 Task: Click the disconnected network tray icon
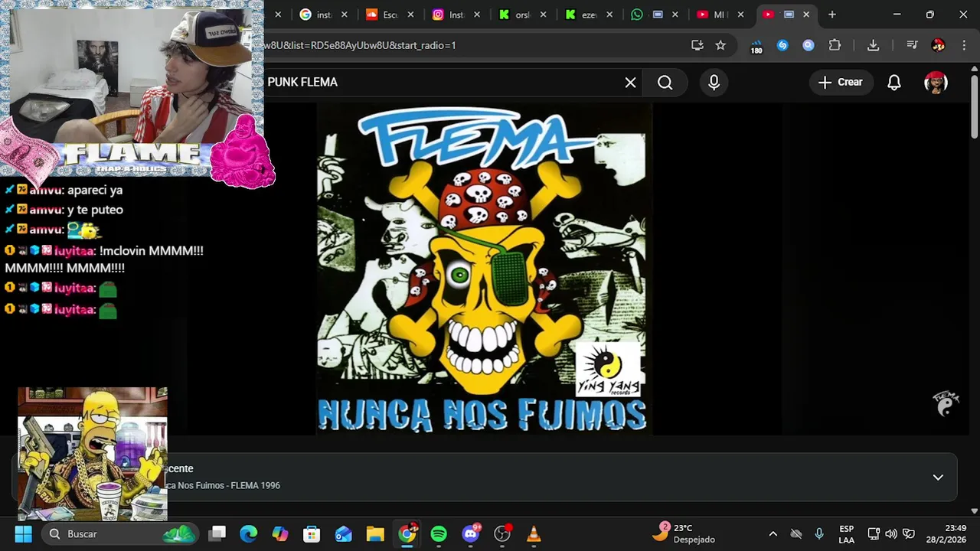pyautogui.click(x=796, y=534)
